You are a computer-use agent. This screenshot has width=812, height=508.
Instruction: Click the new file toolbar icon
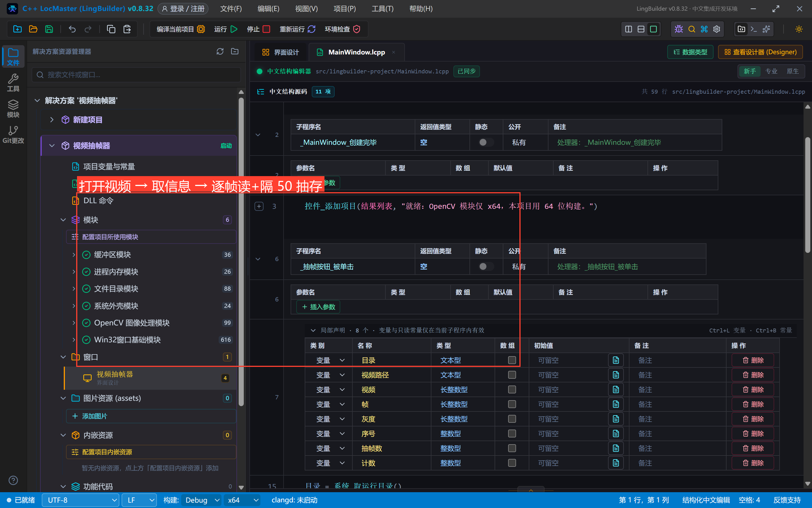[17, 29]
